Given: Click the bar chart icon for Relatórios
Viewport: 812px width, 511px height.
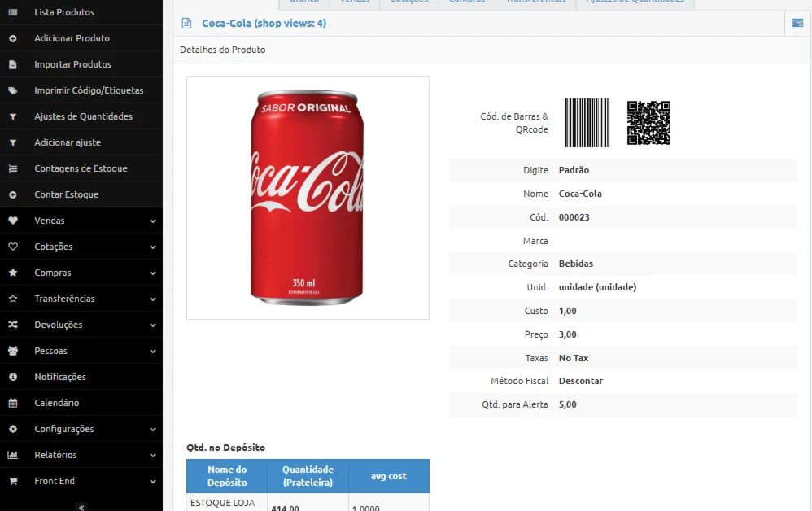Looking at the screenshot, I should [13, 455].
